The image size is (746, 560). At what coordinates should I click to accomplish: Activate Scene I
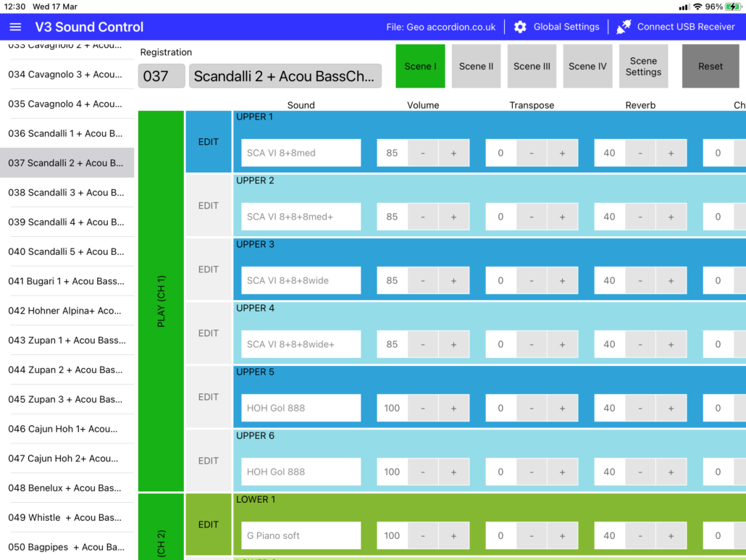pyautogui.click(x=420, y=66)
